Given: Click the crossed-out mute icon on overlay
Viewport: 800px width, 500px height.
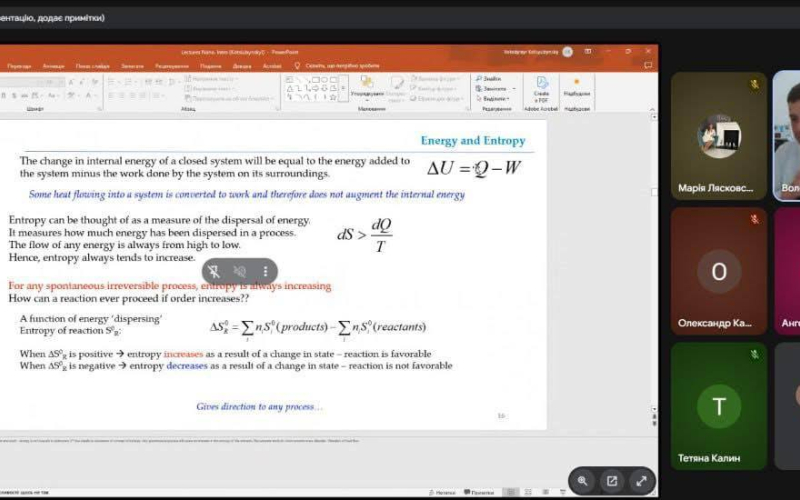Looking at the screenshot, I should 240,271.
